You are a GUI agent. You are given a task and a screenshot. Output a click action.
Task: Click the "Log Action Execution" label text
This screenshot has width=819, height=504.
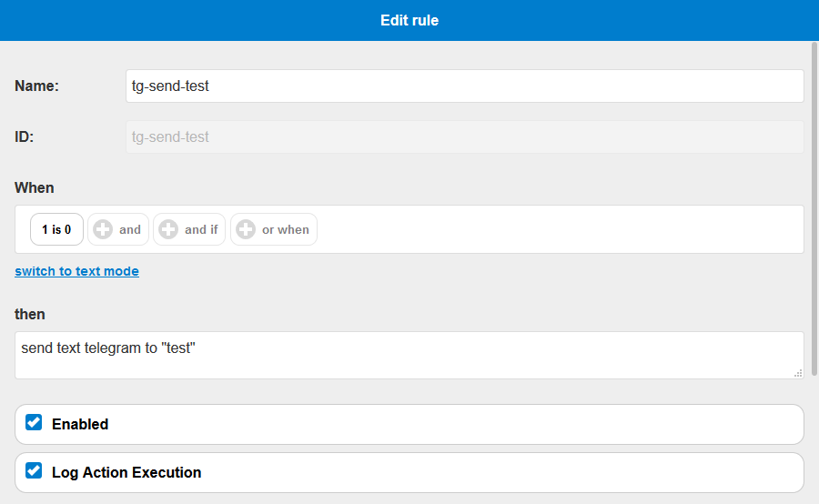[126, 472]
